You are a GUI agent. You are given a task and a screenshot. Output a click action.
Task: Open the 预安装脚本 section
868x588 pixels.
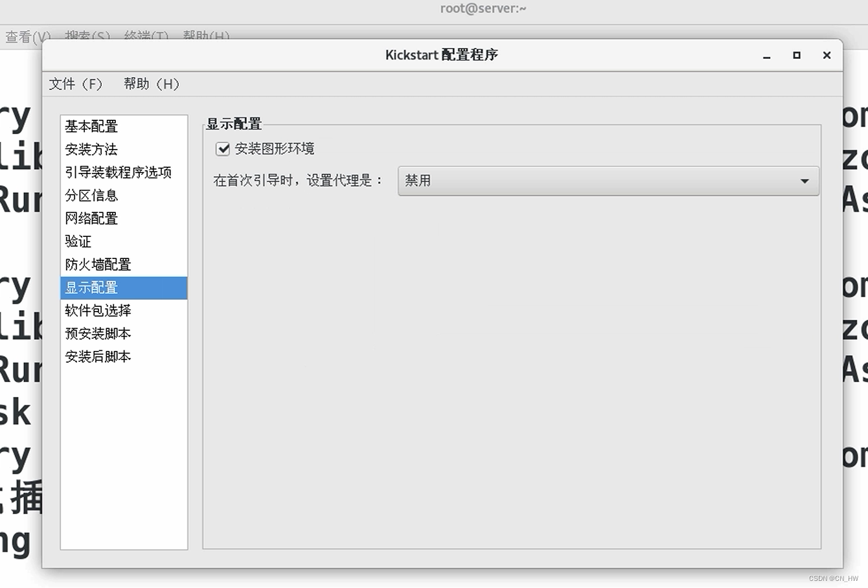click(x=124, y=334)
